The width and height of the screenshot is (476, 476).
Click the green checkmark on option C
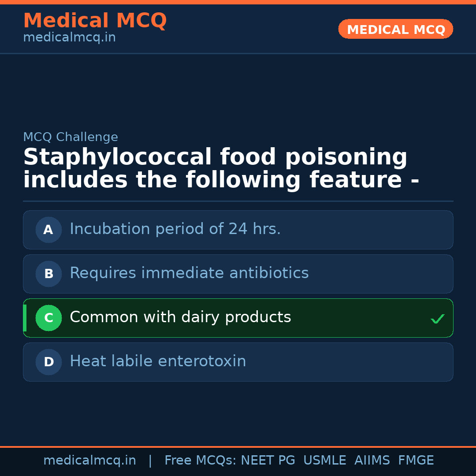tap(437, 319)
